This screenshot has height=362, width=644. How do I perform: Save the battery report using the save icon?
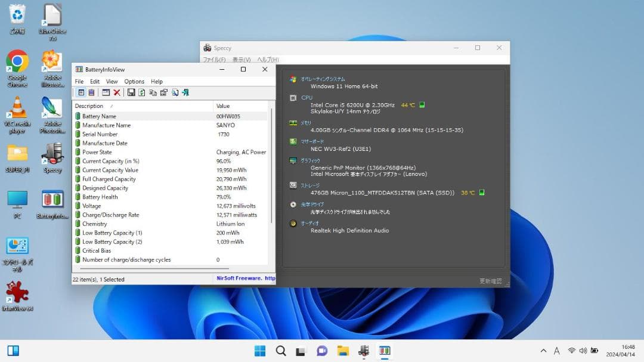point(131,92)
